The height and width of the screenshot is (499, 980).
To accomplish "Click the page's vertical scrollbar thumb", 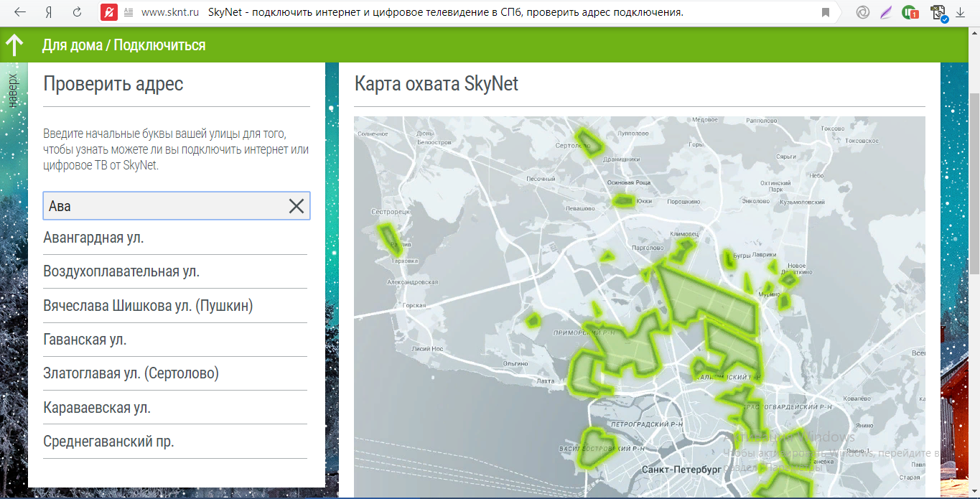I will coord(974,183).
